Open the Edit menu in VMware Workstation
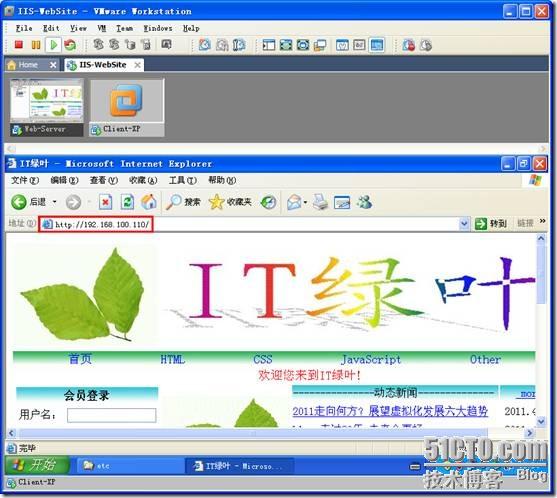Viewport: 557px width, 498px height. tap(51, 28)
